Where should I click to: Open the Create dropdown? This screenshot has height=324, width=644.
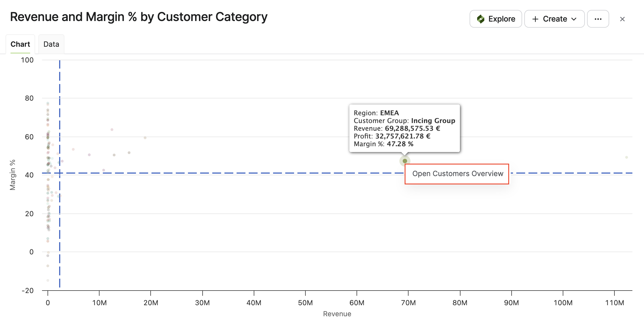pyautogui.click(x=554, y=19)
